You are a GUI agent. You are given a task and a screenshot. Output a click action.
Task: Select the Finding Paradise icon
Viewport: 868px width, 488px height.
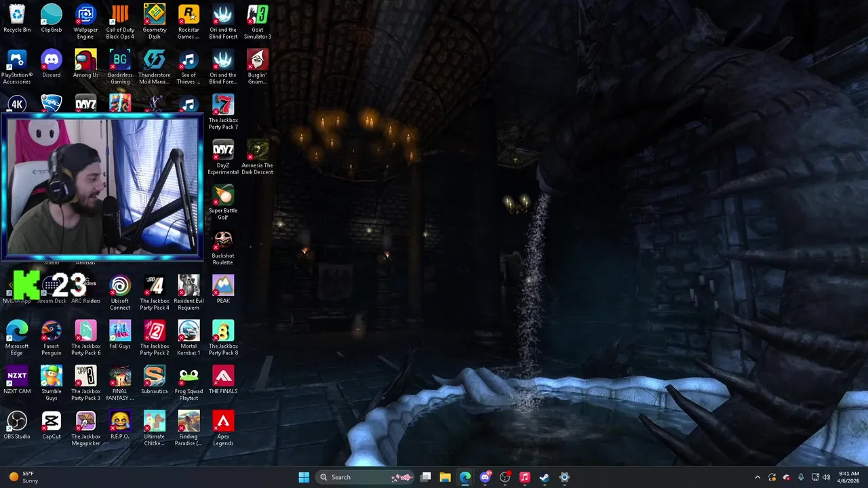(189, 428)
